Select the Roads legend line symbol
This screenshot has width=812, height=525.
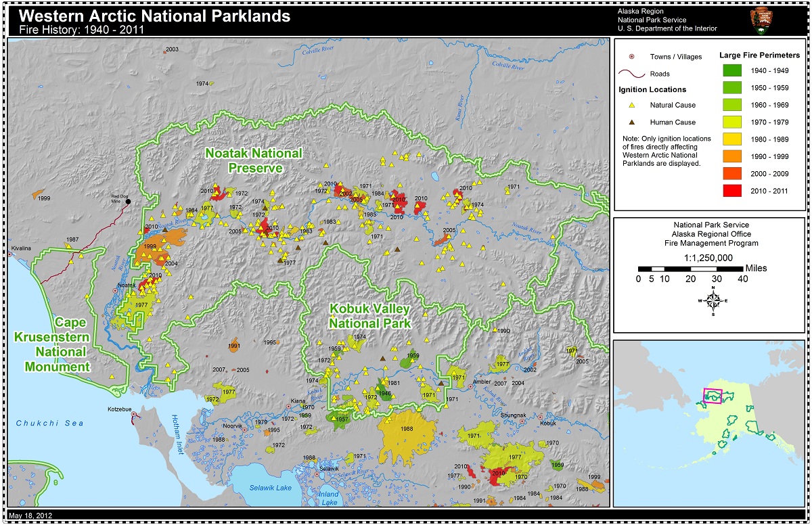pos(633,74)
